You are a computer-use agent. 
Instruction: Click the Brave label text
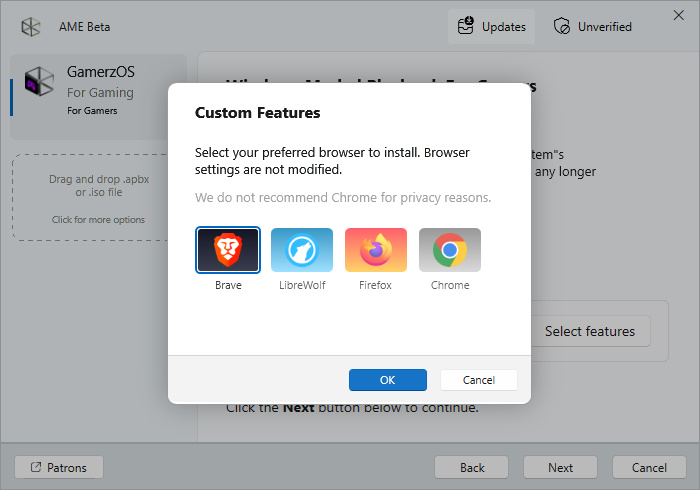coord(228,285)
